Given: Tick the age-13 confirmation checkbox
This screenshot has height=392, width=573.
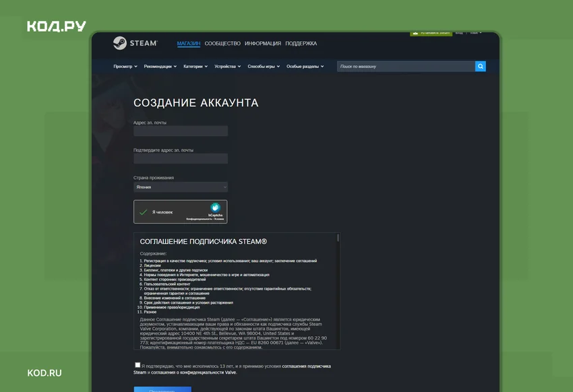Looking at the screenshot, I should [x=138, y=364].
